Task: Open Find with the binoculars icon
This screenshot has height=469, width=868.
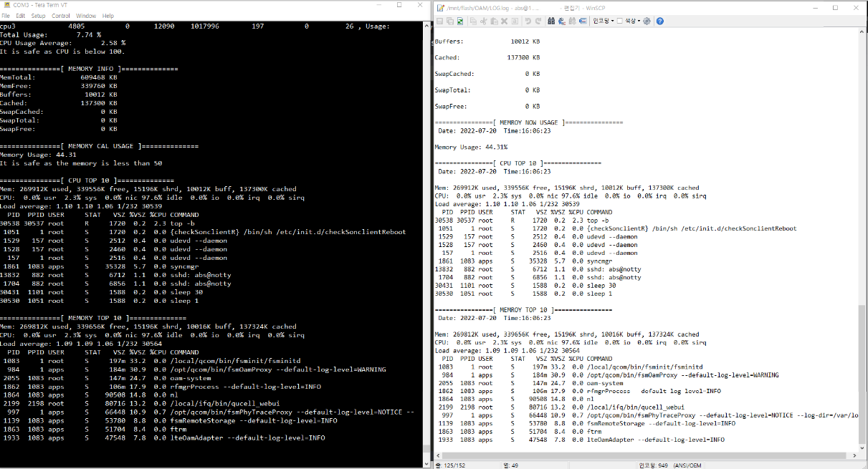Action: pyautogui.click(x=551, y=21)
